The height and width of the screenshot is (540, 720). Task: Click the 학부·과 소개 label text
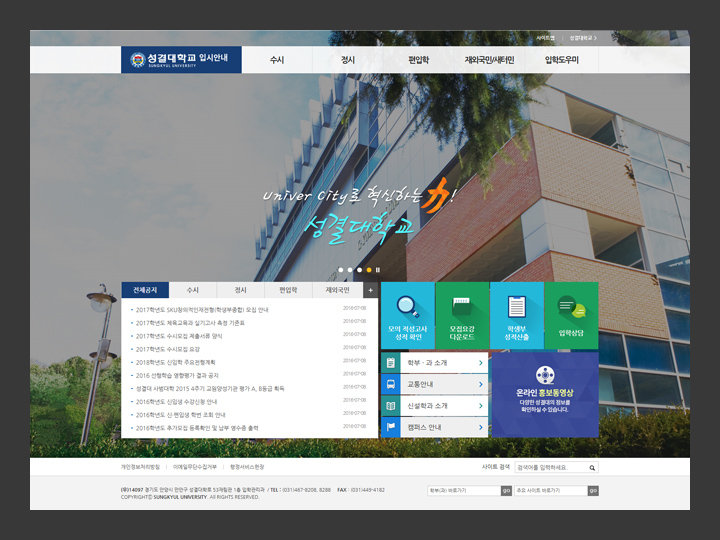tap(428, 363)
